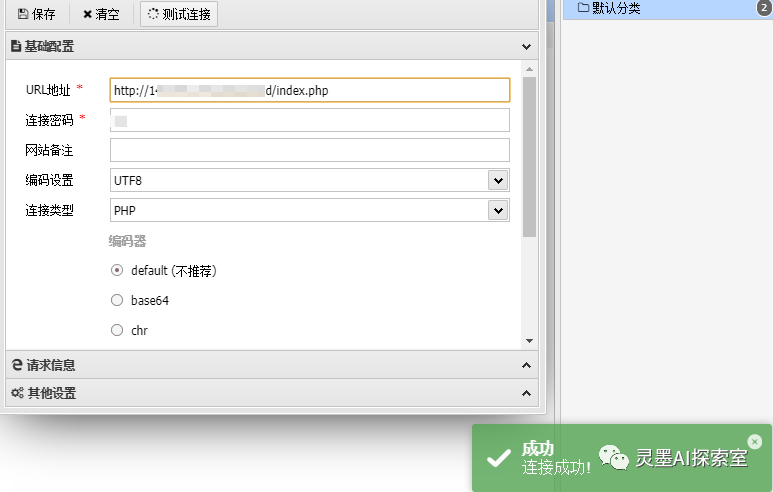Click the green checkmark success icon
Viewport: 773px width, 492px height.
click(x=498, y=458)
